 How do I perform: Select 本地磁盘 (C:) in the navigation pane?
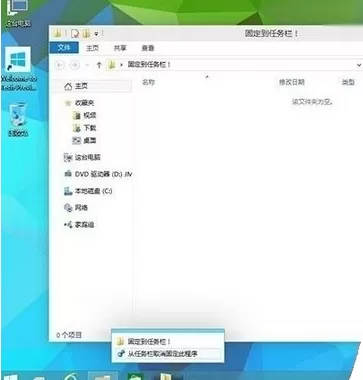point(93,191)
